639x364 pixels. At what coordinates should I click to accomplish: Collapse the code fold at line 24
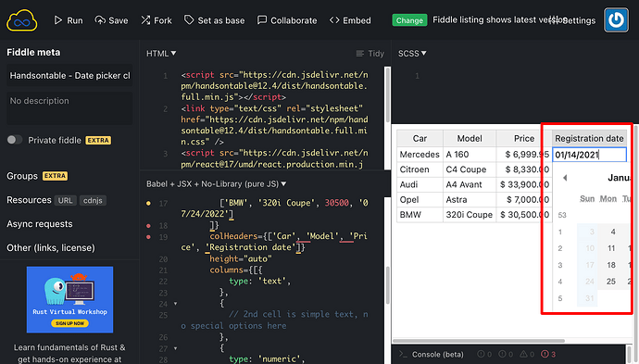176,304
